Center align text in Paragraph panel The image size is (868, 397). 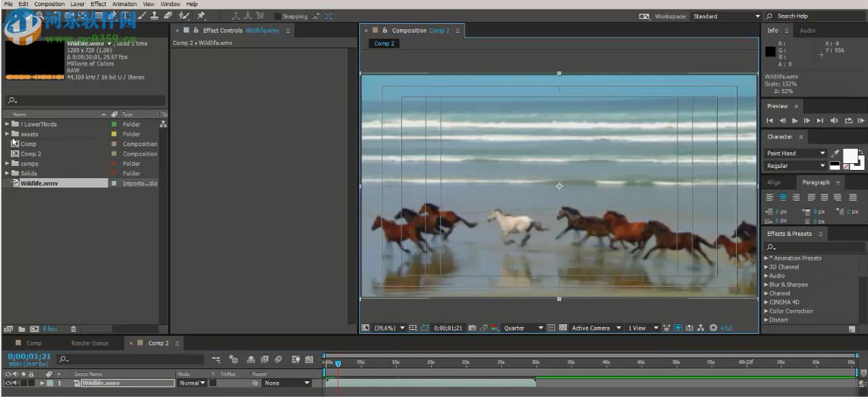tap(782, 197)
